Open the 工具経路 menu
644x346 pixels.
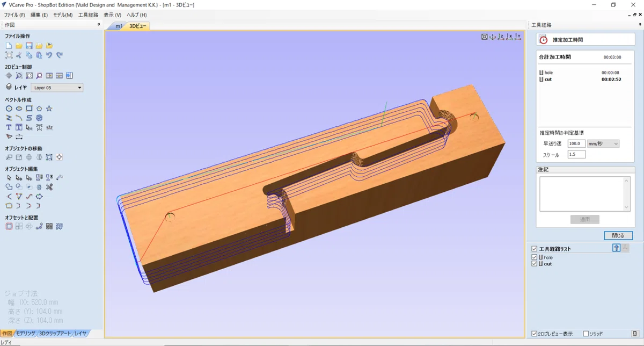(88, 15)
